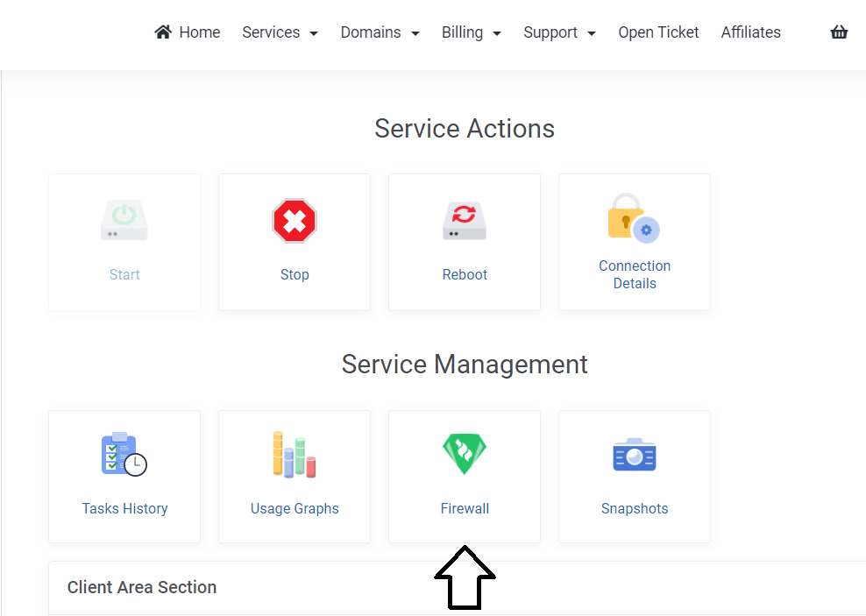Open the Snapshots camera icon
This screenshot has height=616, width=866.
click(635, 454)
